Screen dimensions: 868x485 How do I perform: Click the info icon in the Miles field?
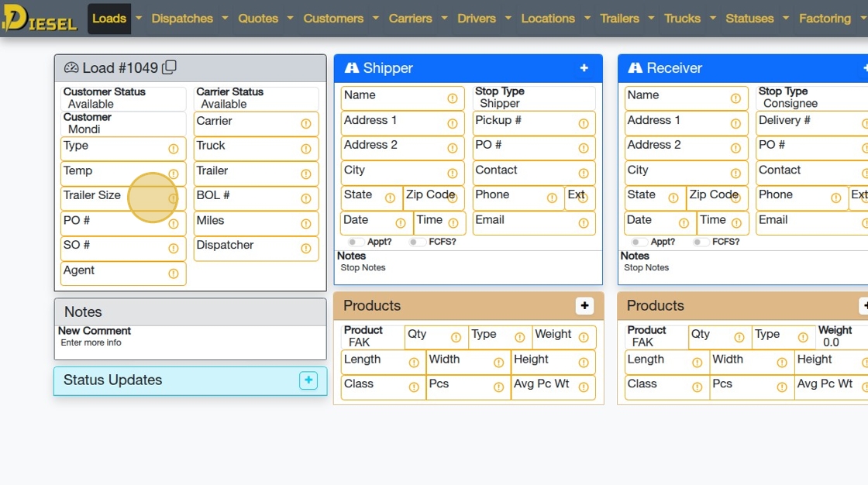pos(306,224)
